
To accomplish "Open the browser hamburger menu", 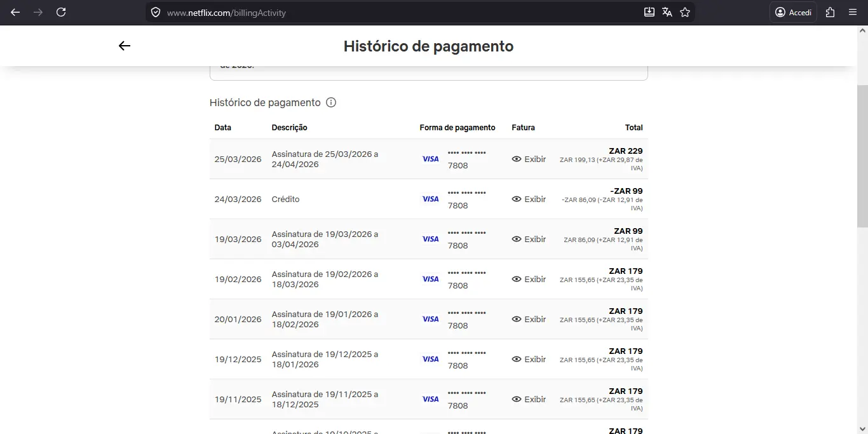I will (853, 12).
